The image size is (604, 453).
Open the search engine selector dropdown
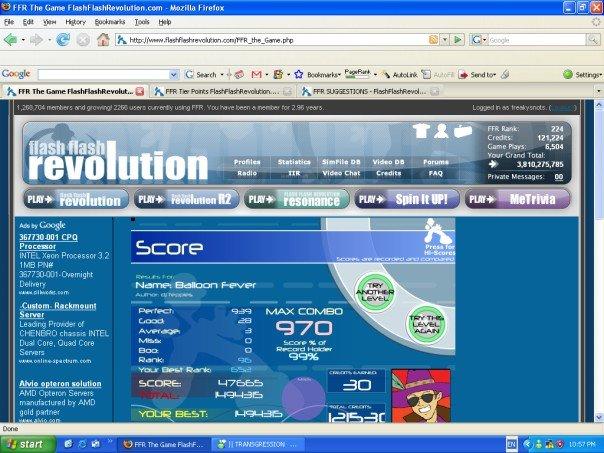point(478,40)
